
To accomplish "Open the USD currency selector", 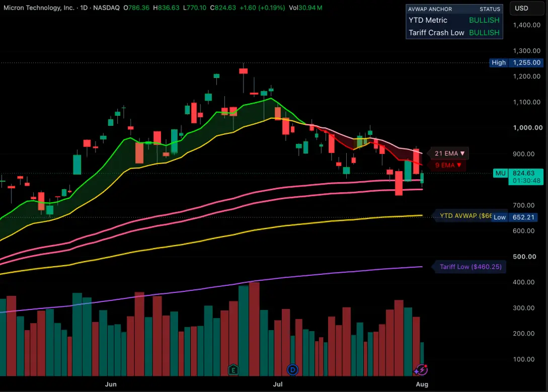I will (x=527, y=9).
